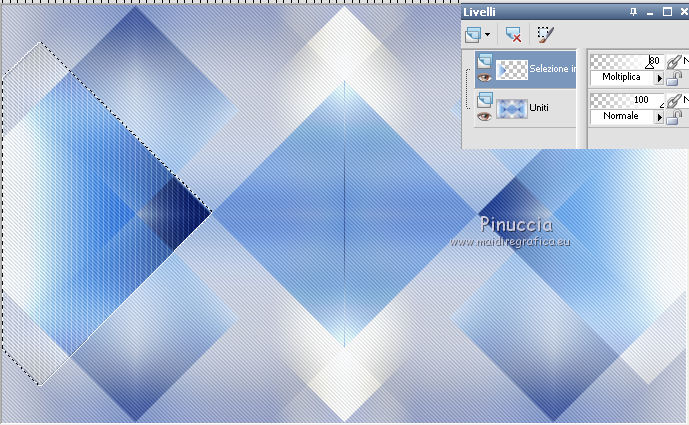
Task: Open the New Layer dropdown arrow
Action: pyautogui.click(x=487, y=35)
